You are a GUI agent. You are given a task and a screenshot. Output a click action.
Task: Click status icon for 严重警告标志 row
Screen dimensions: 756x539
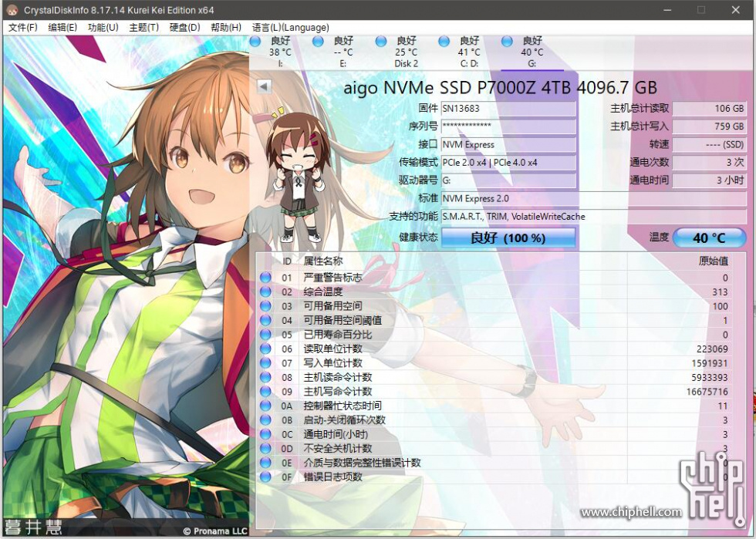(265, 278)
